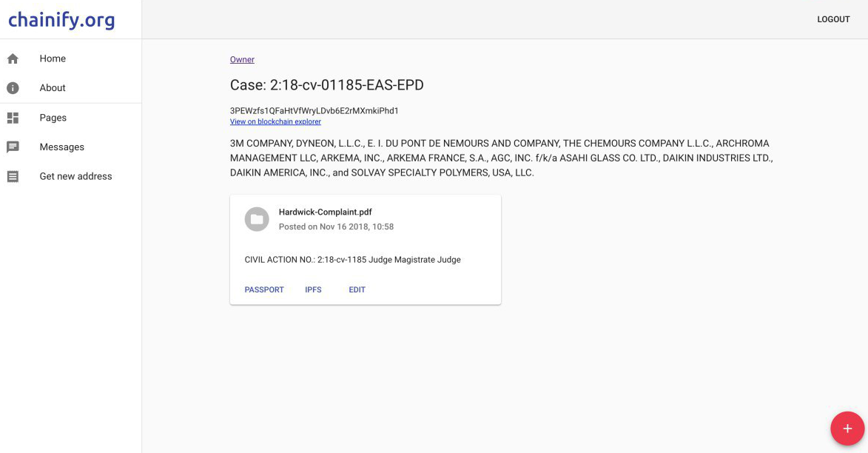Screen dimensions: 868x453
Task: Open View on blockchain explorer link
Action: pos(275,121)
